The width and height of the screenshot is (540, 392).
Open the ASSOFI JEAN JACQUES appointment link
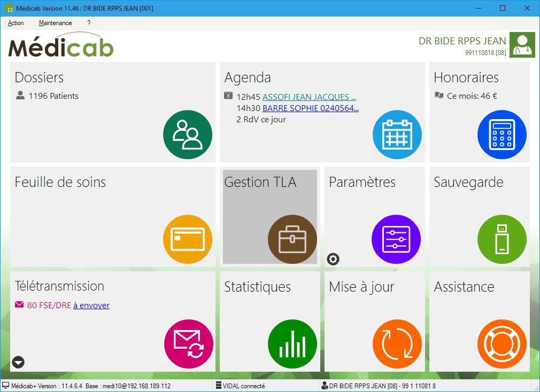(309, 97)
